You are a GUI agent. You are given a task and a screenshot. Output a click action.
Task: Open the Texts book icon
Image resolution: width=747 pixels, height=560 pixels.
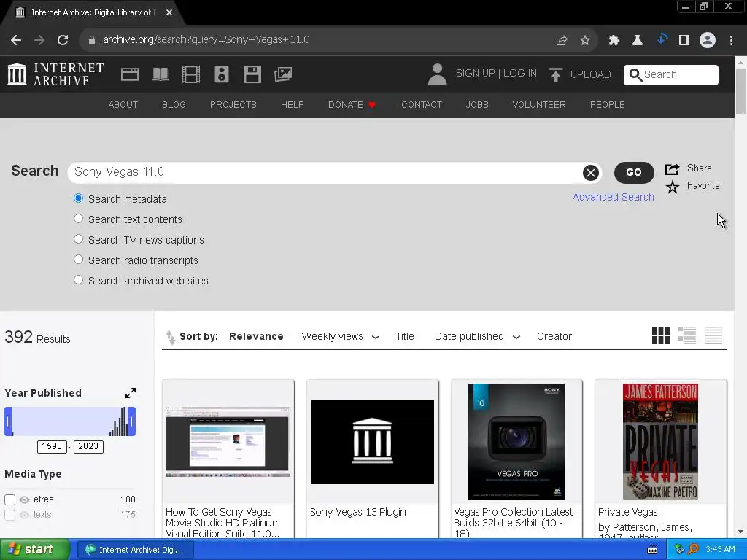160,74
